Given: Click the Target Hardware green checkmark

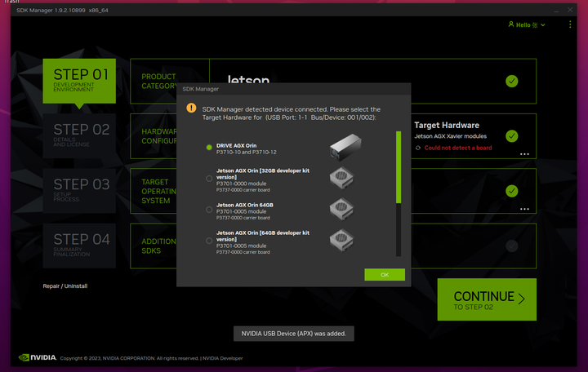Looking at the screenshot, I should [x=511, y=136].
